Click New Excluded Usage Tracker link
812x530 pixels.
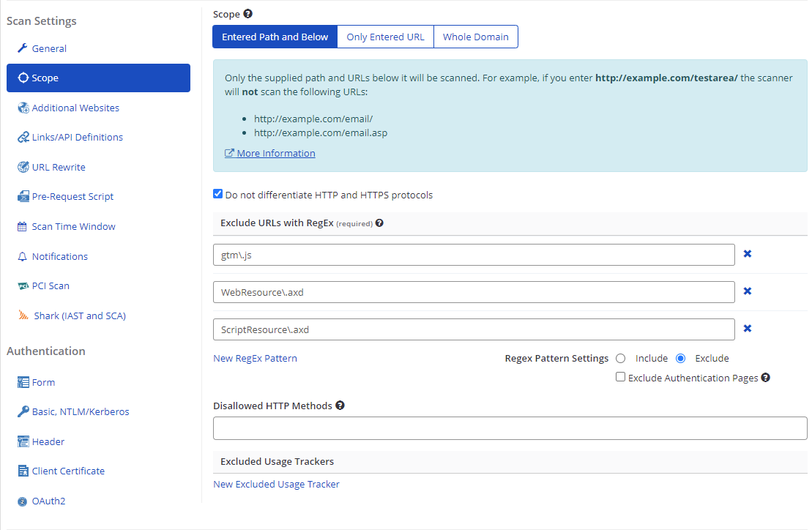pos(276,485)
